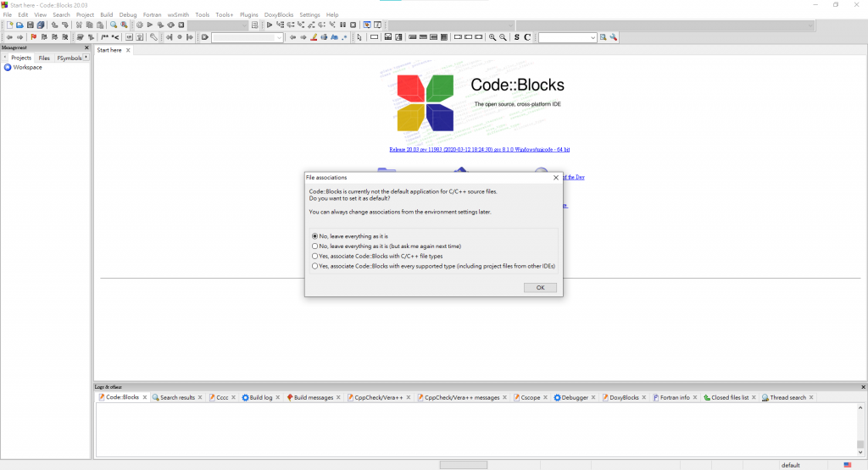Image resolution: width=868 pixels, height=470 pixels.
Task: Open the search text combo box at toolbar end
Action: 567,37
